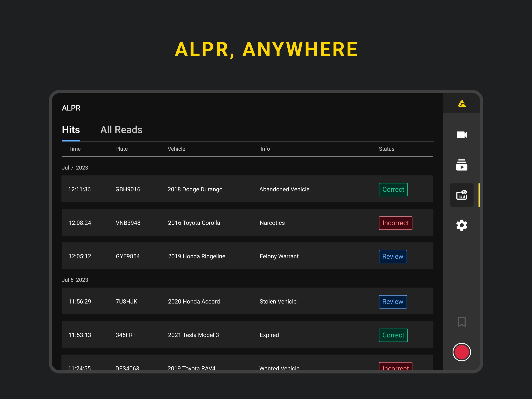
Task: Click the Jul 6, 2023 date header
Action: pyautogui.click(x=75, y=280)
